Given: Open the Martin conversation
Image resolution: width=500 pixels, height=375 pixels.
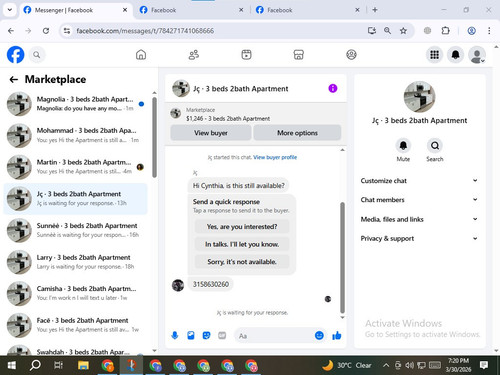Looking at the screenshot, I should 75,167.
